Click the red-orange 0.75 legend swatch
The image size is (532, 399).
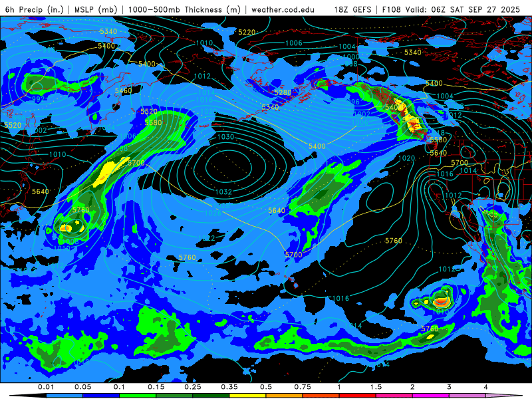[321, 396]
